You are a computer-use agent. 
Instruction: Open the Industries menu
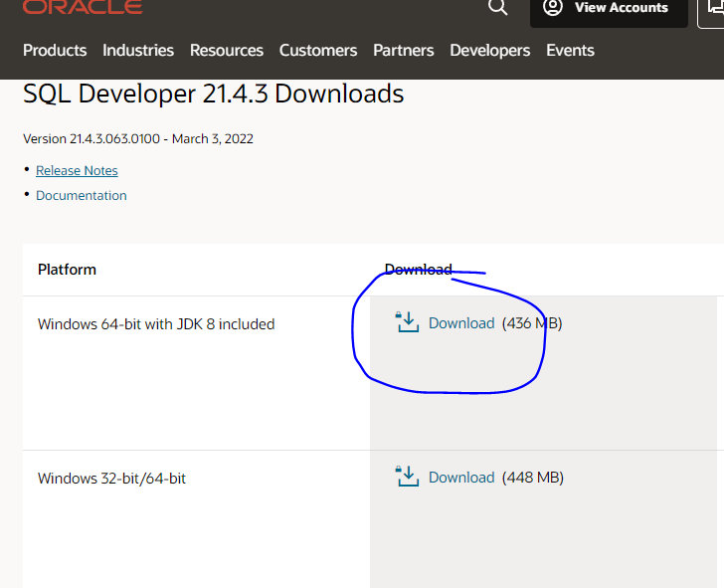coord(138,50)
